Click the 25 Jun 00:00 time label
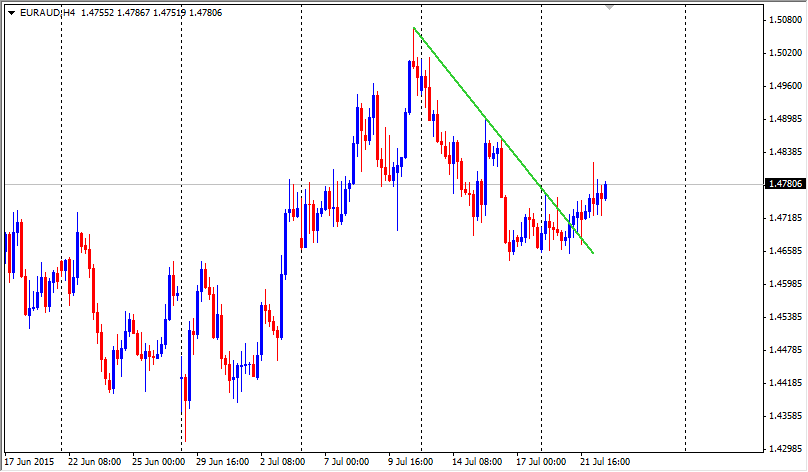Screen dimensions: 808x472 click(x=158, y=462)
